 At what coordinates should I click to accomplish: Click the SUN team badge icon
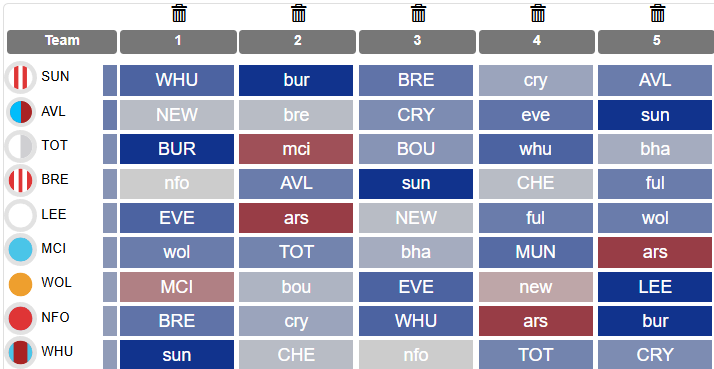[x=20, y=77]
